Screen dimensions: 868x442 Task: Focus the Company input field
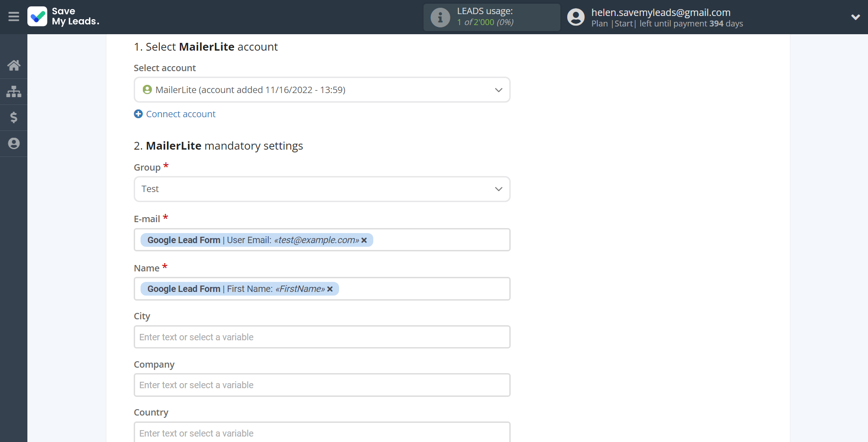(x=322, y=385)
